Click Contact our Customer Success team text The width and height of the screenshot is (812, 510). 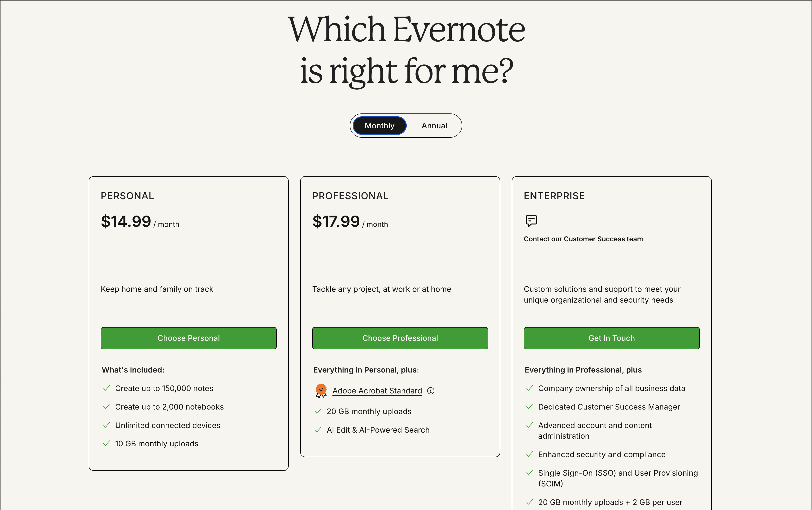583,239
